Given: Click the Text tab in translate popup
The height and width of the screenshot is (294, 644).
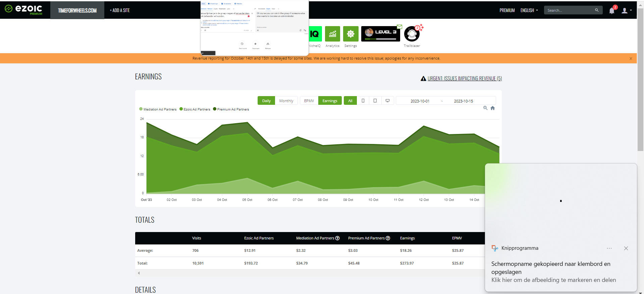Looking at the screenshot, I should 203,4.
